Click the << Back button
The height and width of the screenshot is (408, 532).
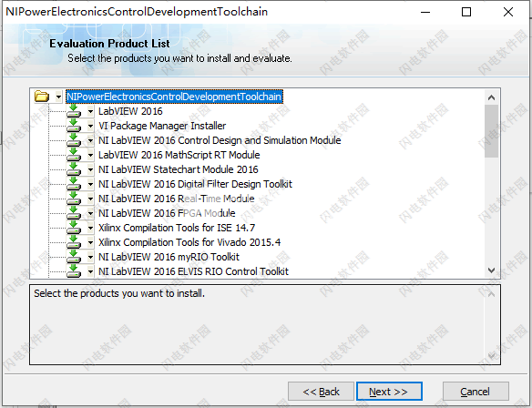point(321,392)
